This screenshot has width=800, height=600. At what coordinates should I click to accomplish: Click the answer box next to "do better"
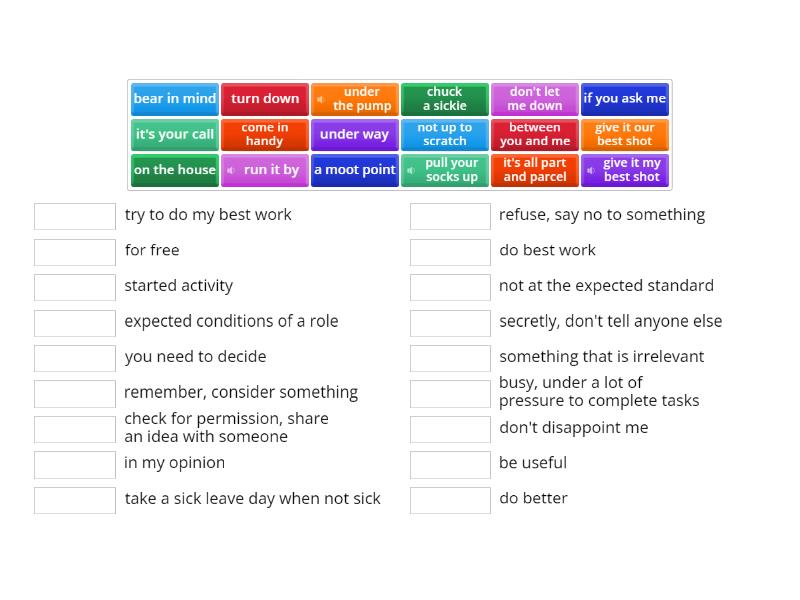(x=450, y=498)
